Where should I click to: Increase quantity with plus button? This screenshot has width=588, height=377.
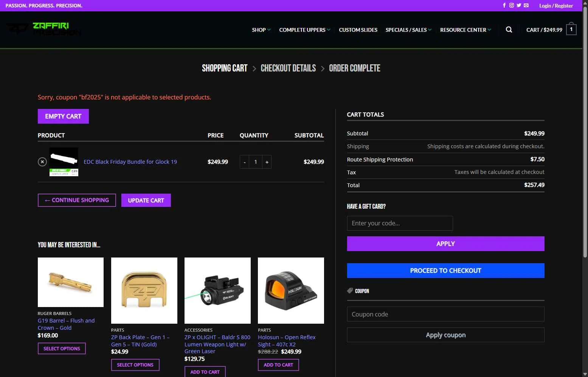click(x=267, y=162)
